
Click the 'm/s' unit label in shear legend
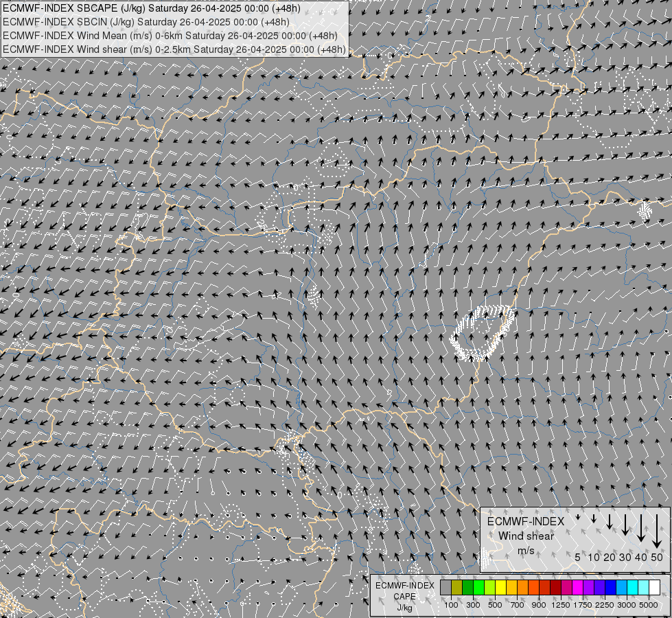526,550
